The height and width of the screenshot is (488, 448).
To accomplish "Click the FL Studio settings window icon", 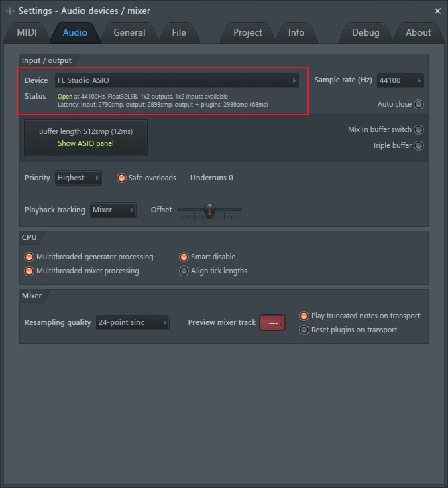I will coord(10,11).
